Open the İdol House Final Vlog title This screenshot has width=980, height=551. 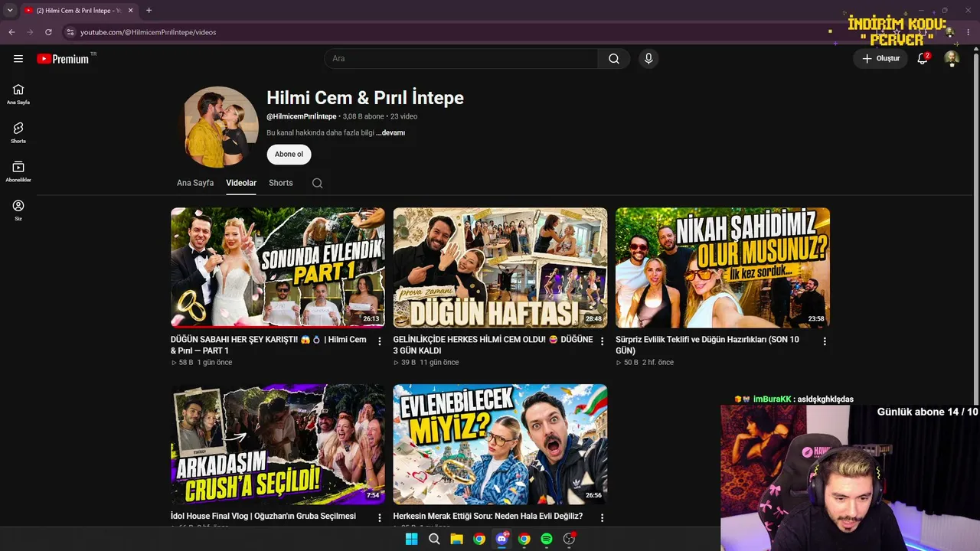263,517
